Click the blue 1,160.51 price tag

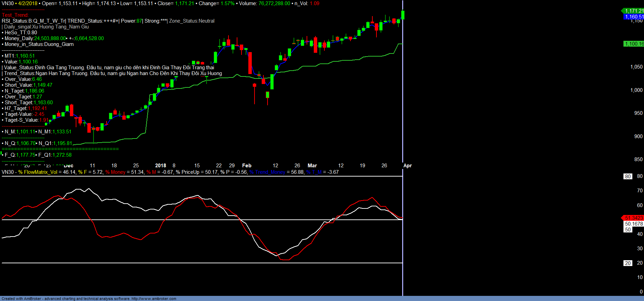pos(634,17)
